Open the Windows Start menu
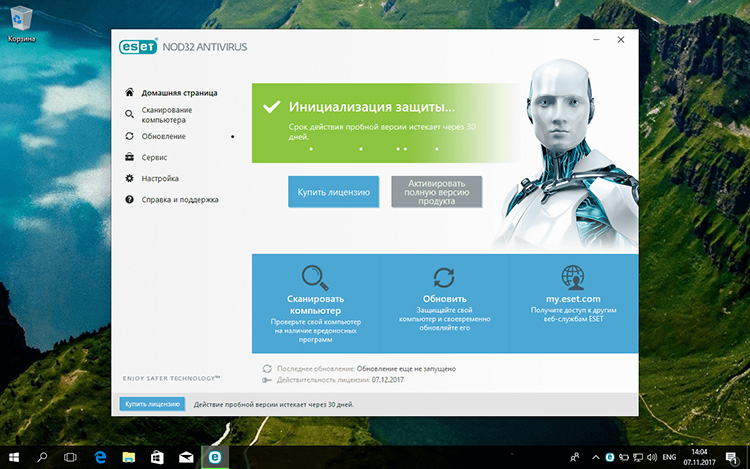 14,458
